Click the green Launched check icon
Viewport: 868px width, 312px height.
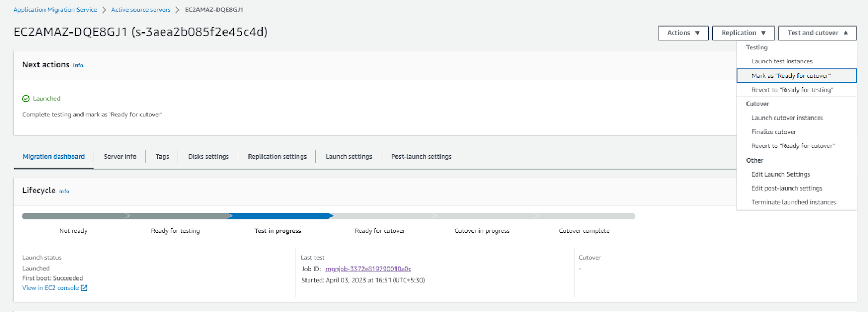(x=25, y=99)
